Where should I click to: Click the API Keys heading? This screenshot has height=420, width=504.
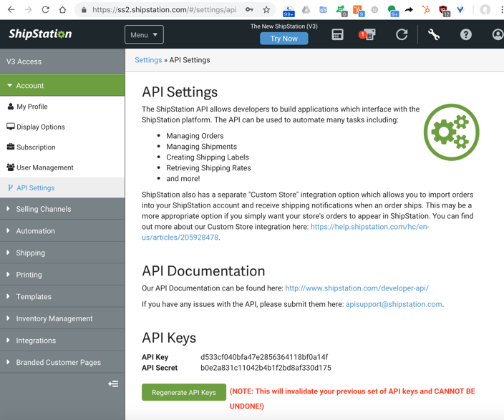click(169, 338)
